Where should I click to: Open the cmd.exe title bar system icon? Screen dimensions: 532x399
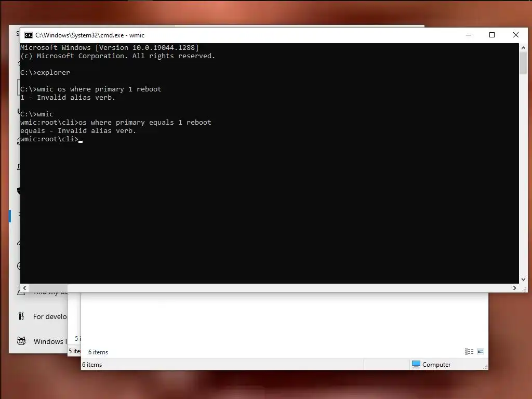(29, 35)
